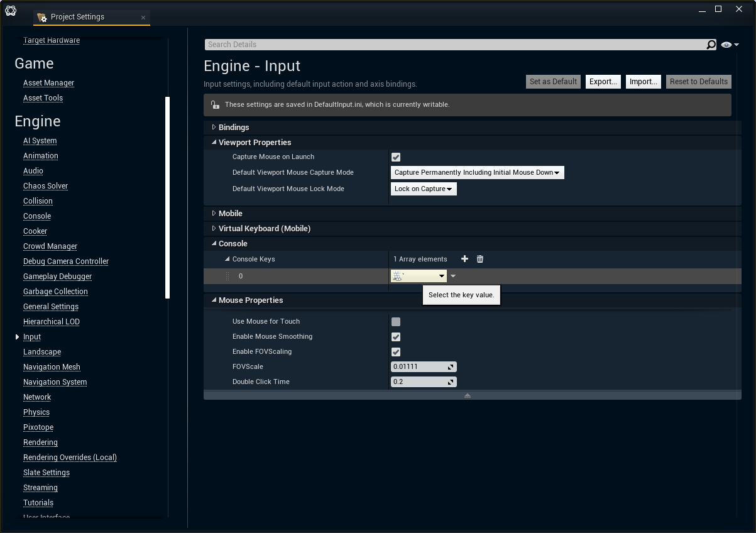Viewport: 756px width, 533px height.
Task: Click the Export... button
Action: (x=603, y=82)
